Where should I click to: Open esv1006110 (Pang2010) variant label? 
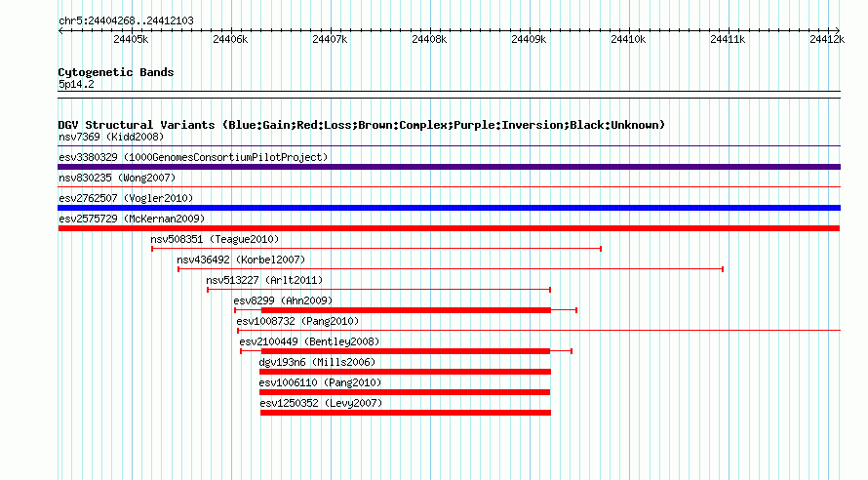[x=320, y=382]
